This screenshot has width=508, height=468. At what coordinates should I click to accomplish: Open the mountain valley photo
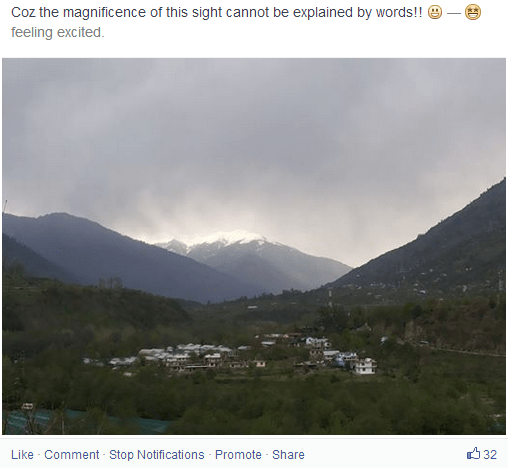[x=254, y=246]
